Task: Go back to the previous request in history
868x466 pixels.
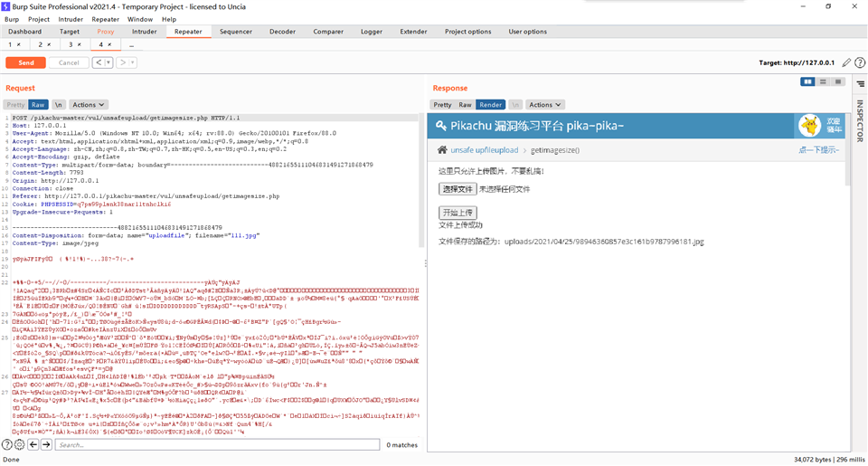Action: click(98, 62)
